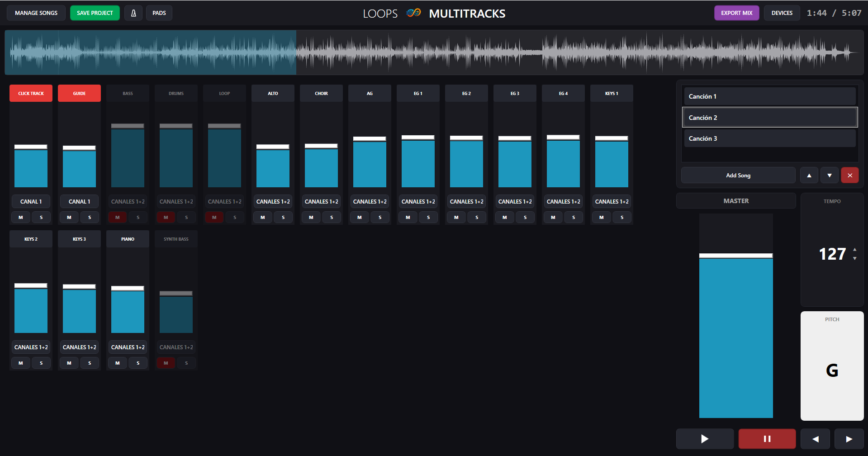Image resolution: width=868 pixels, height=456 pixels.
Task: Decrease the tempo with the down stepper arrow
Action: pos(854,258)
